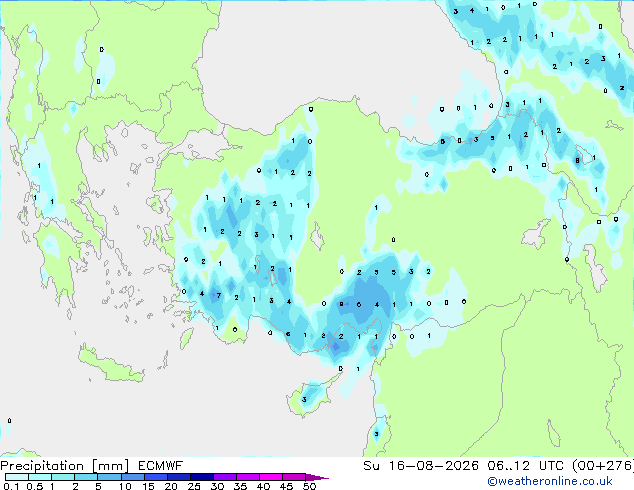
Task: Click the legend swatch between 10 and 15
Action: [x=132, y=477]
